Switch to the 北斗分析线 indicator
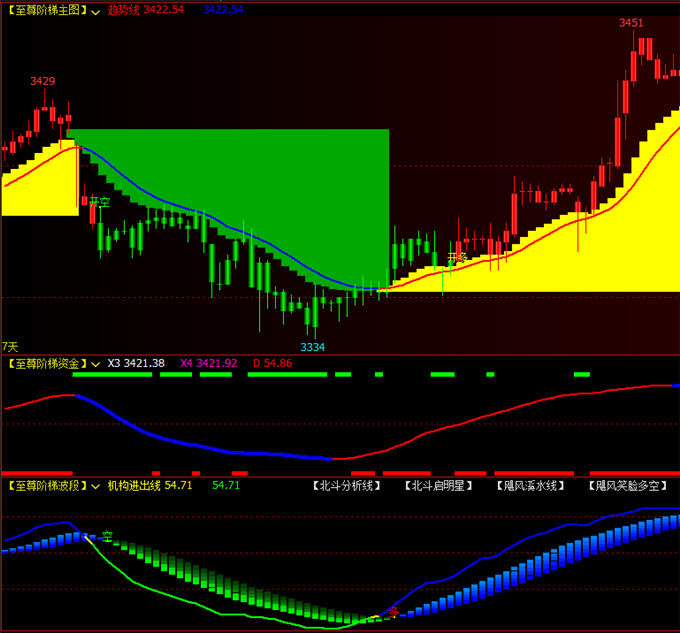This screenshot has height=633, width=680. pos(347,486)
